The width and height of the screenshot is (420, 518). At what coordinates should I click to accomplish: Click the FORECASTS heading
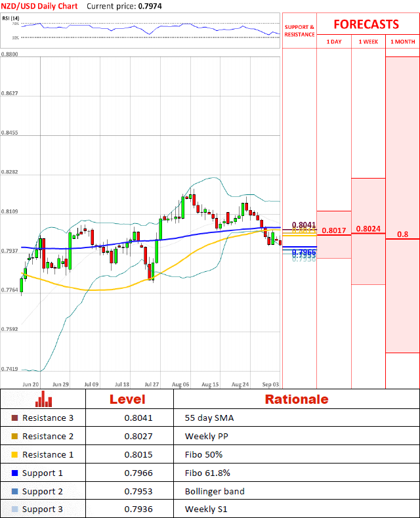[366, 24]
